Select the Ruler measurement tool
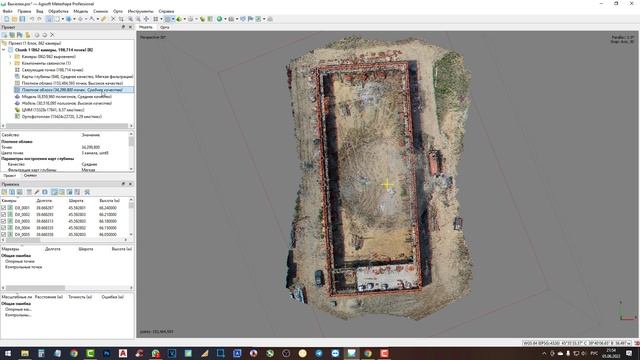This screenshot has width=640, height=360. click(104, 19)
